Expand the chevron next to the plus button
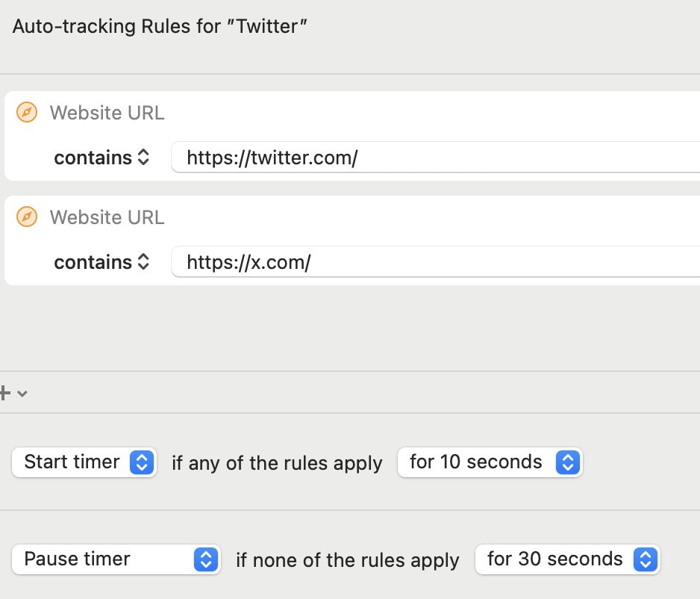The width and height of the screenshot is (700, 599). [x=22, y=394]
